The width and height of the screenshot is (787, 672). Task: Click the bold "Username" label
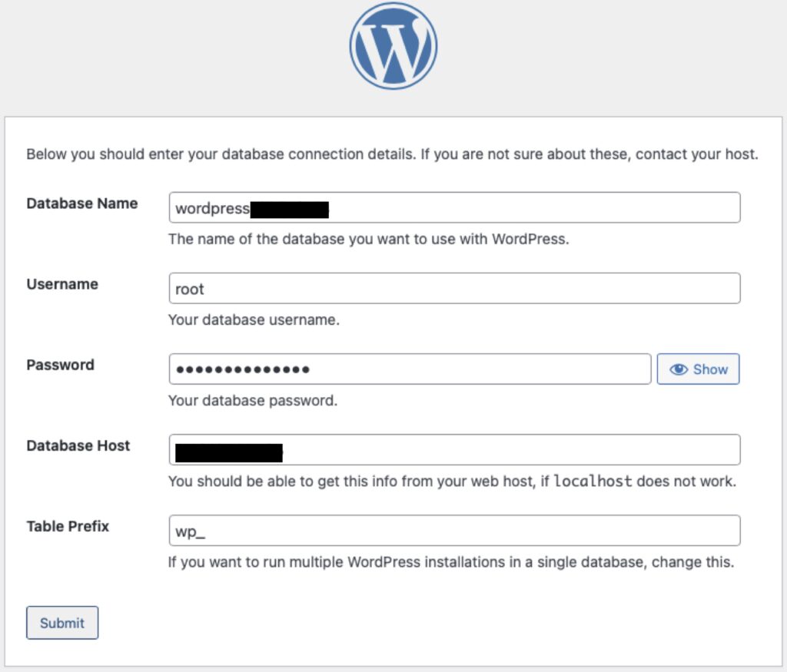tap(62, 284)
